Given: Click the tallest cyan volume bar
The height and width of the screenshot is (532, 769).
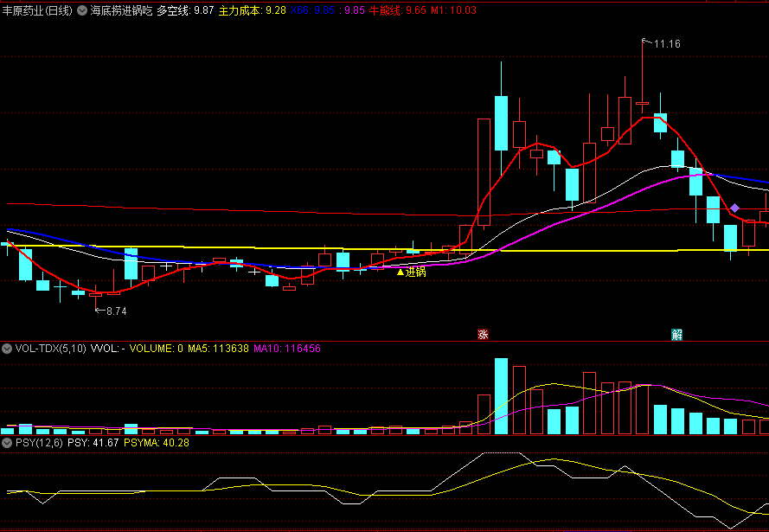Looking at the screenshot, I should (501, 396).
